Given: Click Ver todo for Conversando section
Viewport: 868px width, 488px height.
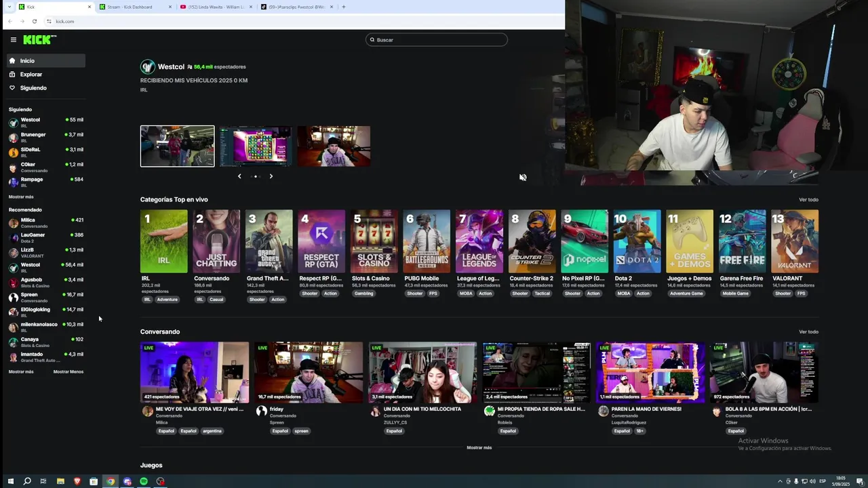Looking at the screenshot, I should click(x=808, y=331).
